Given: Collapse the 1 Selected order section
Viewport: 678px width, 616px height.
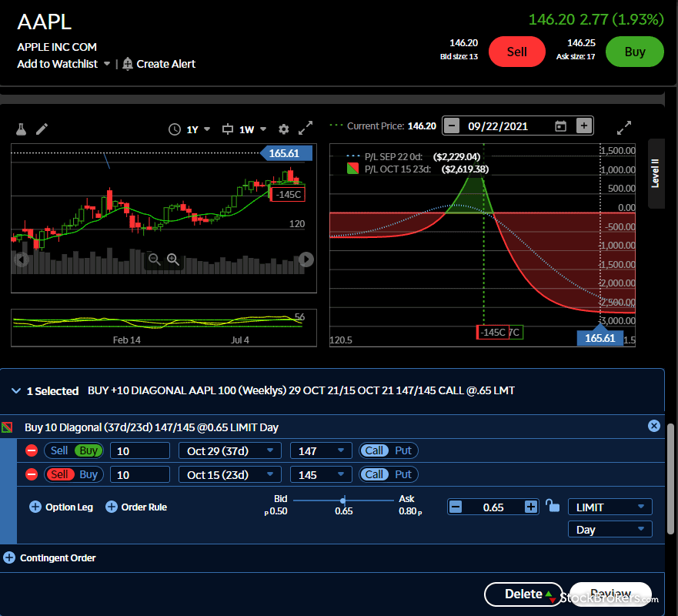Looking at the screenshot, I should tap(16, 391).
